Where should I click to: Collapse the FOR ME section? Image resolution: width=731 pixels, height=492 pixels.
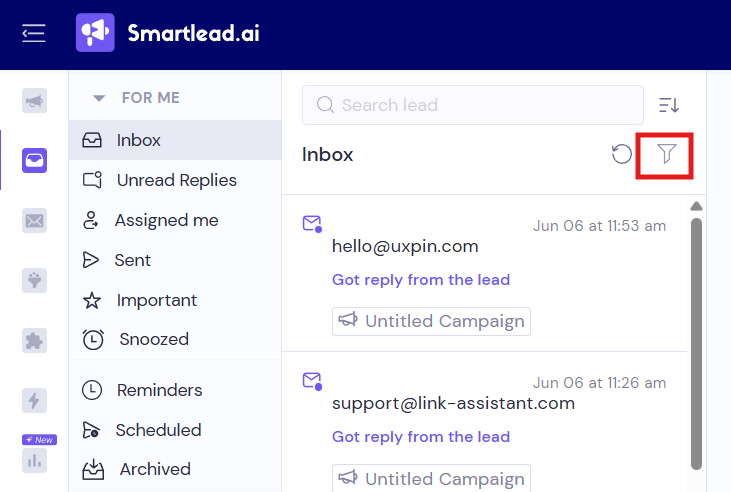(x=99, y=98)
